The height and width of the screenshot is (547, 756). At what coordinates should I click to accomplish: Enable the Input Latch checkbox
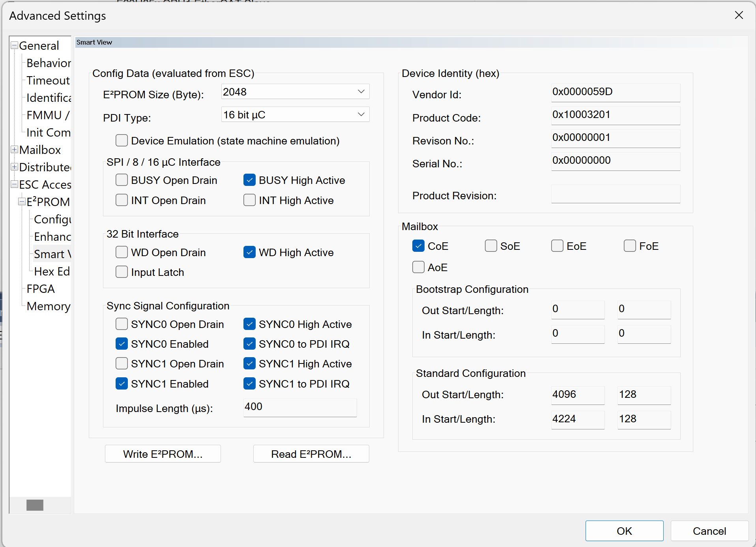(122, 272)
